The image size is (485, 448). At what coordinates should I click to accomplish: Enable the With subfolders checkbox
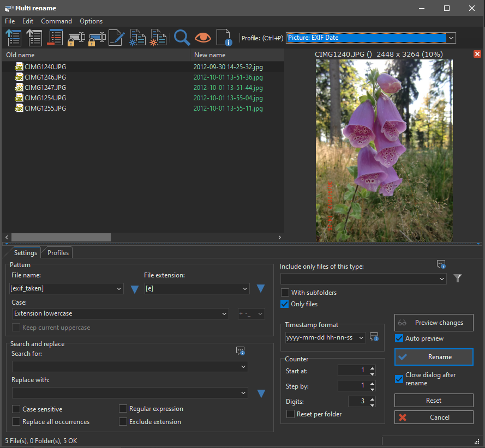pyautogui.click(x=285, y=293)
